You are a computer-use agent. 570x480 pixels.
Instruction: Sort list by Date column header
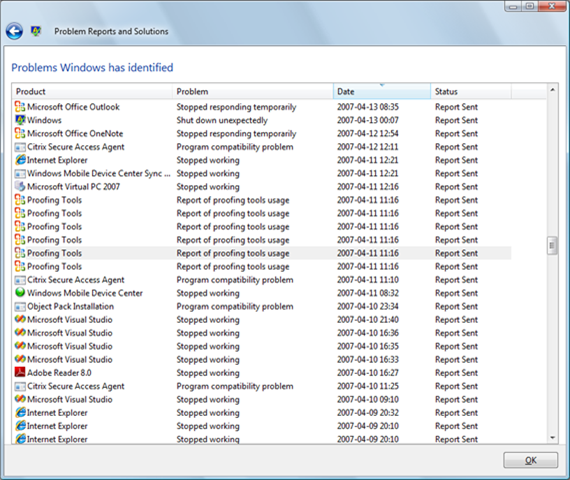pos(382,91)
